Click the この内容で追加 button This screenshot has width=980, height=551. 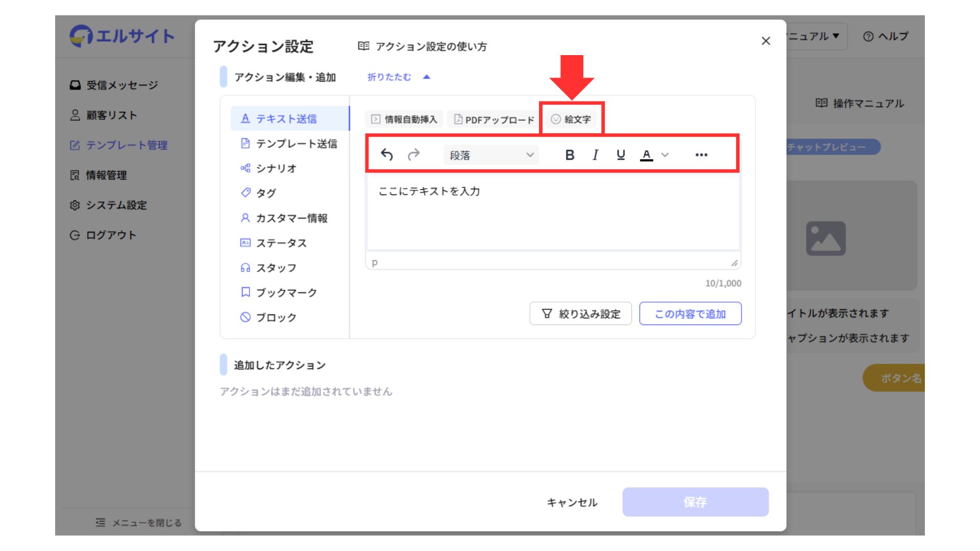(x=690, y=314)
